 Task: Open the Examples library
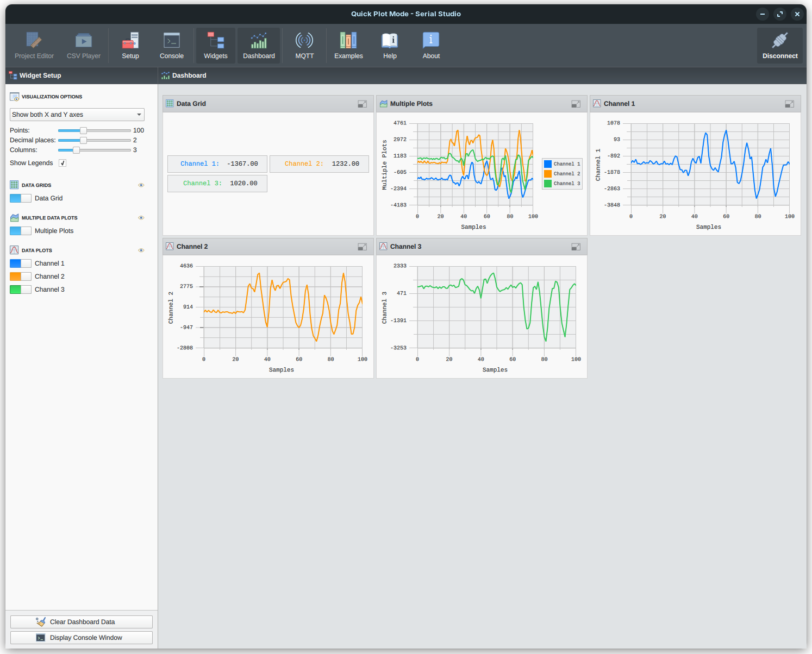pos(348,46)
